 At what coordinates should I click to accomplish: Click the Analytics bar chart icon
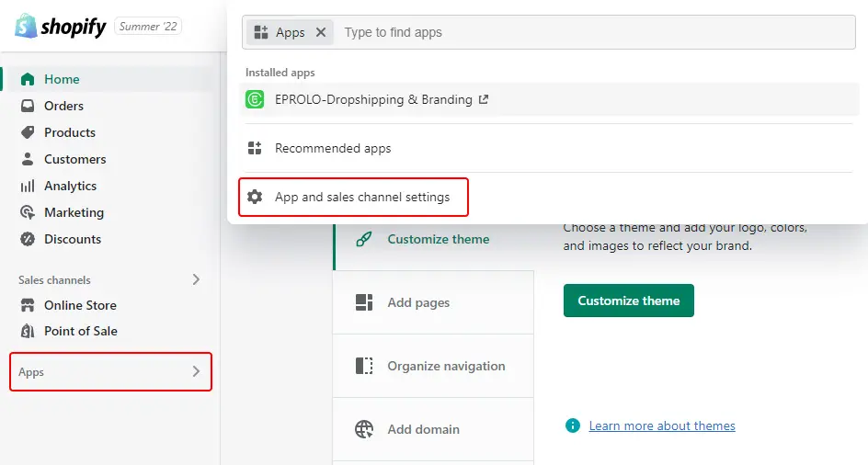28,186
